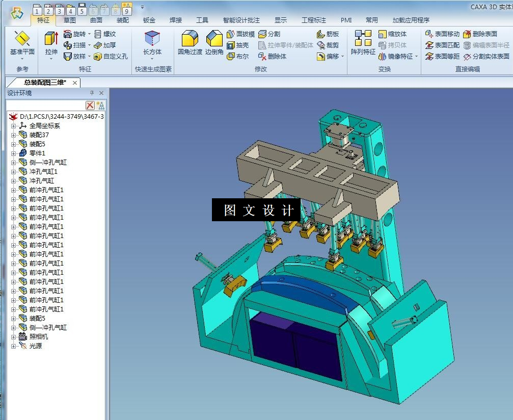The height and width of the screenshot is (420, 513).
Task: Select the 加厚 thicken tool
Action: [x=105, y=45]
